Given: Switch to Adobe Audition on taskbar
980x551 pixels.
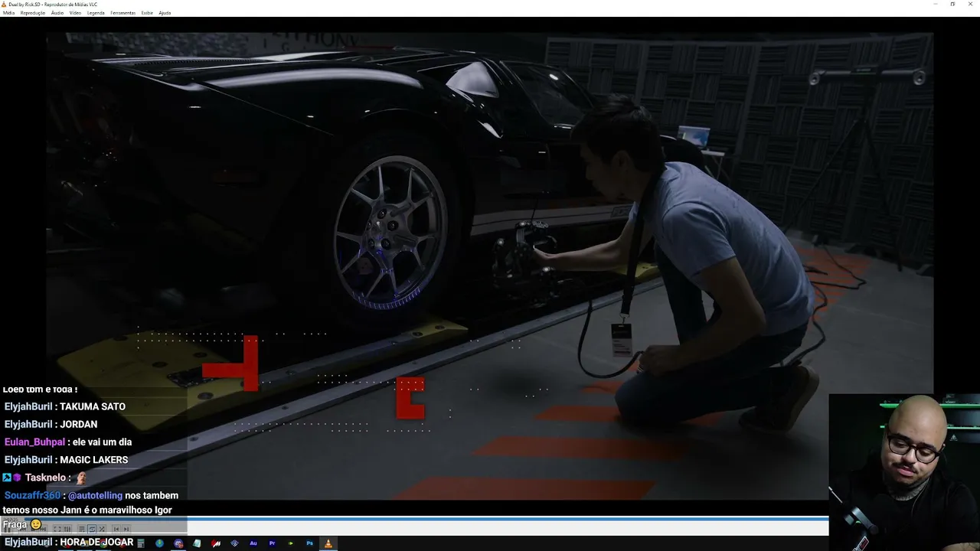Looking at the screenshot, I should (253, 543).
